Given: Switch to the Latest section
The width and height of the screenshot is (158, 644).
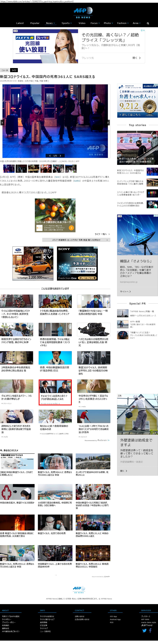Looking at the screenshot, I should click(20, 23).
